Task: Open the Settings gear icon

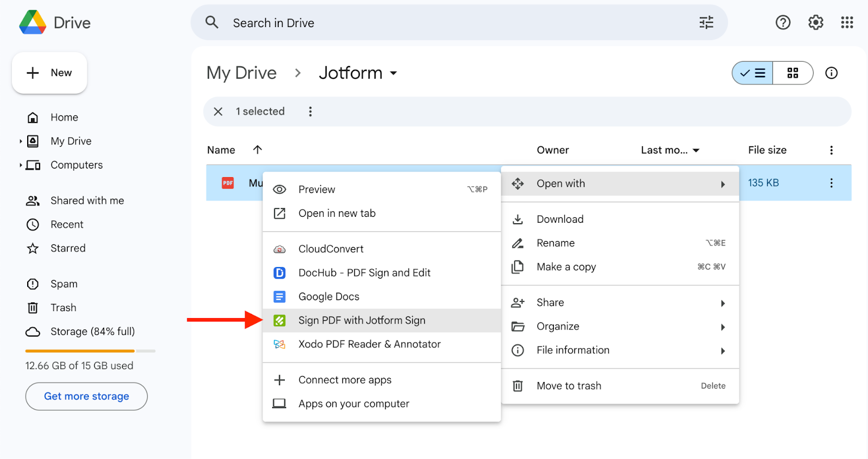Action: 815,23
